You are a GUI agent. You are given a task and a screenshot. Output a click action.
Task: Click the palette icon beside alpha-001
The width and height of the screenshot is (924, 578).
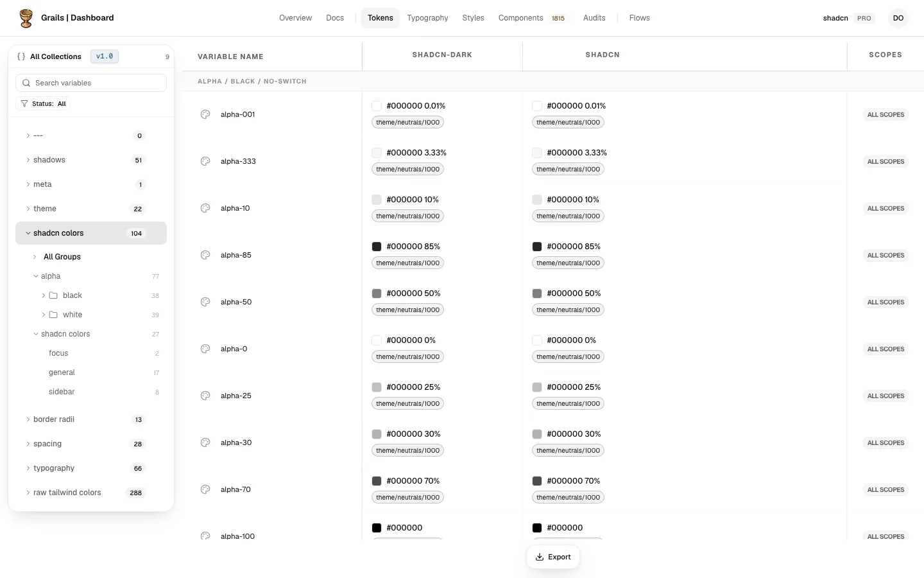(205, 114)
